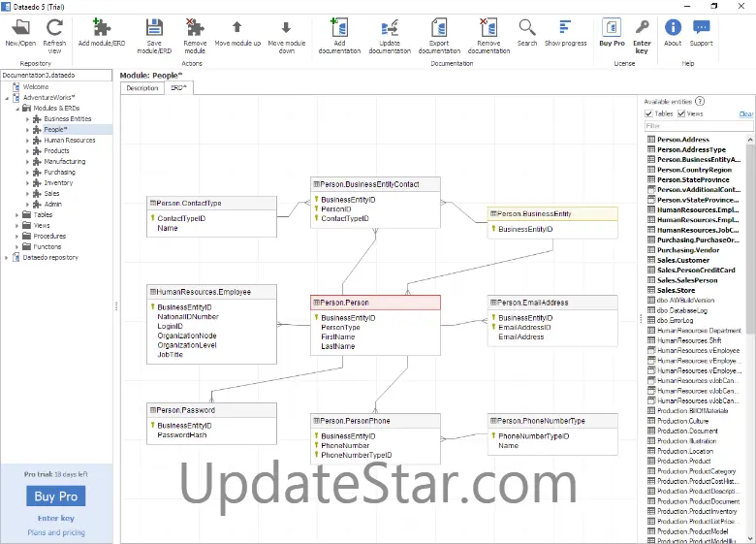Select the People module in tree
The height and width of the screenshot is (544, 756).
pyautogui.click(x=55, y=129)
